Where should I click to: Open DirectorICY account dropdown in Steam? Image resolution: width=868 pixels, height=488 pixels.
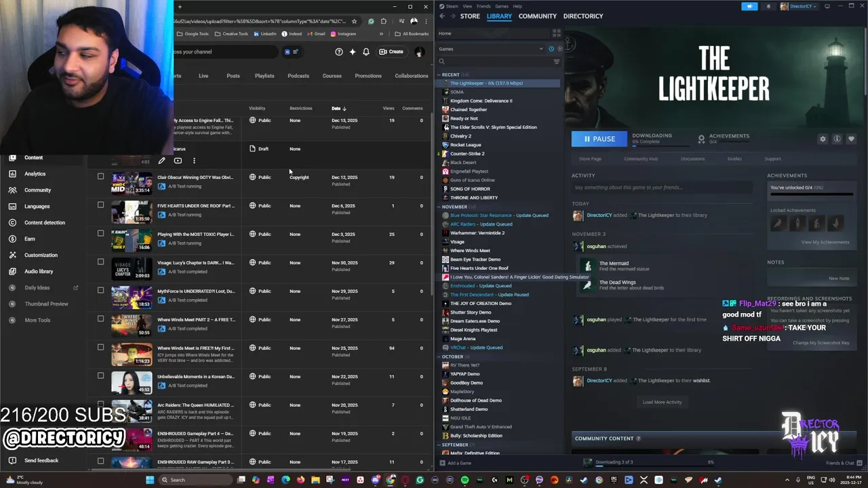click(799, 6)
